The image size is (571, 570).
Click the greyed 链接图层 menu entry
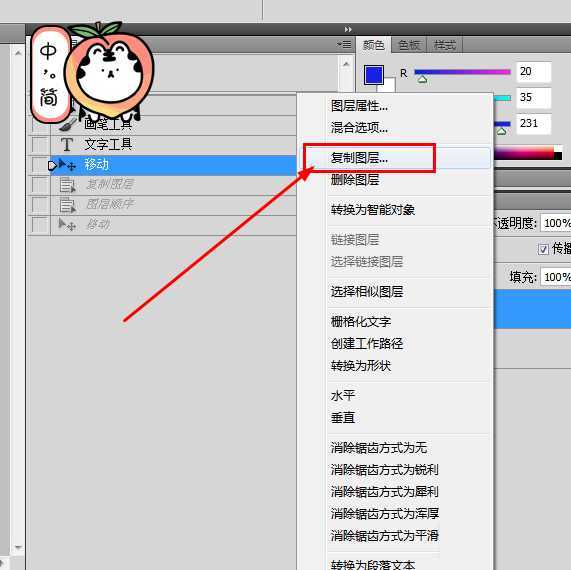pos(355,240)
